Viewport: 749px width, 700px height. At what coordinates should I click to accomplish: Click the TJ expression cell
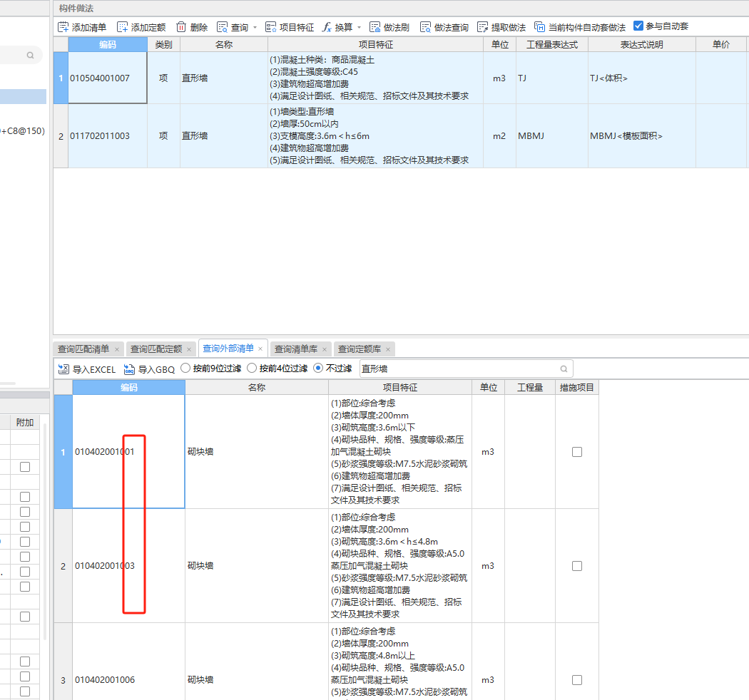click(551, 78)
